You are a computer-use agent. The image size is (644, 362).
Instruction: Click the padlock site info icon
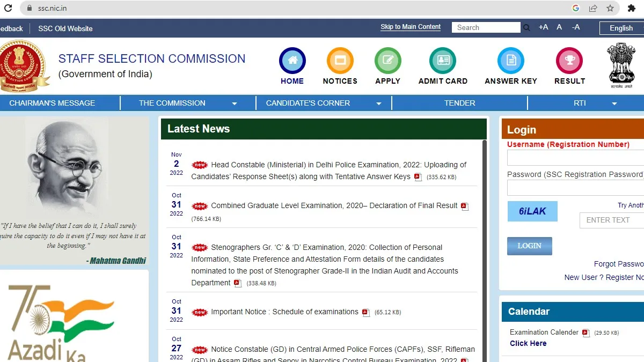pyautogui.click(x=28, y=8)
